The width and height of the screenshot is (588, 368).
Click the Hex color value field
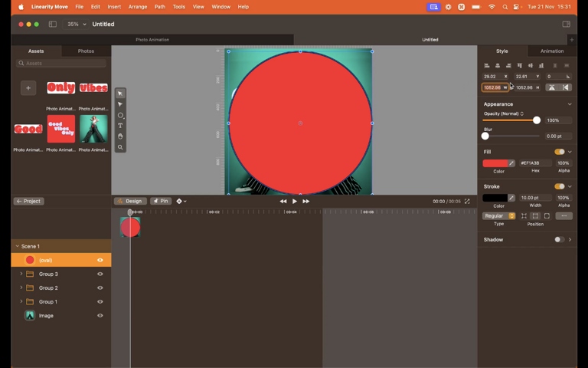535,163
